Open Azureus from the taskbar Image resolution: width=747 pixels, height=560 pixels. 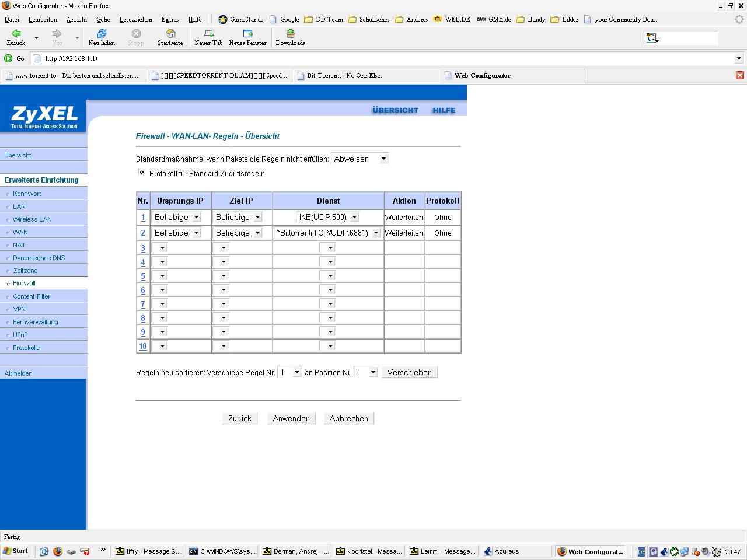coord(507,551)
